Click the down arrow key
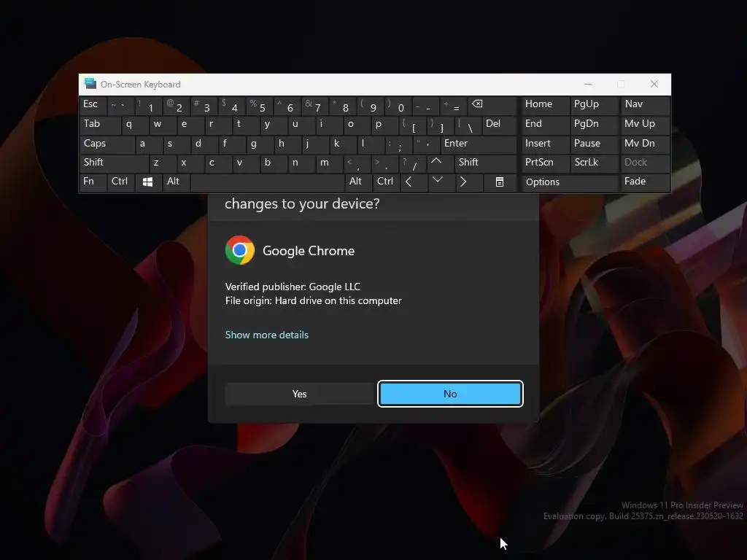 click(441, 182)
